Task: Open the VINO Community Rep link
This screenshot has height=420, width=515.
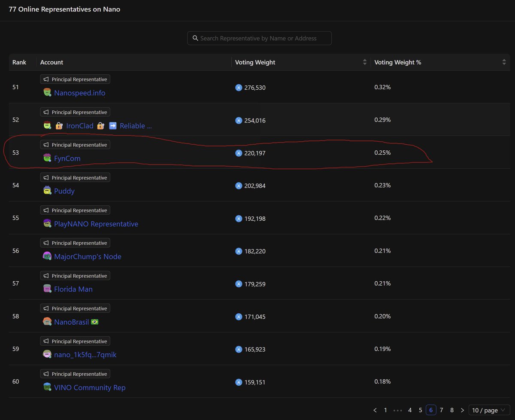Action: [x=90, y=387]
